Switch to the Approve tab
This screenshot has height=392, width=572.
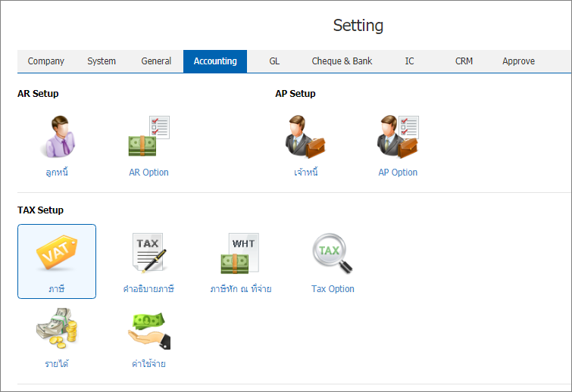[518, 61]
